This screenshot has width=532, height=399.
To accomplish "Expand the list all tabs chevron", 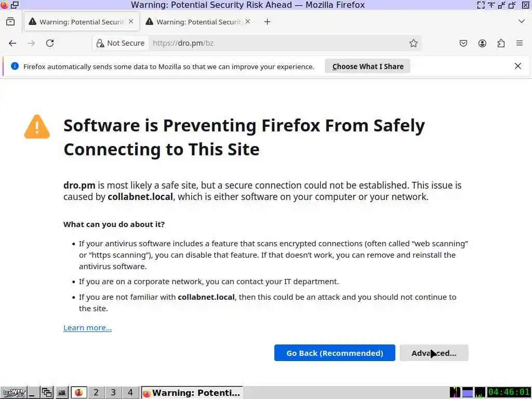I will click(522, 21).
